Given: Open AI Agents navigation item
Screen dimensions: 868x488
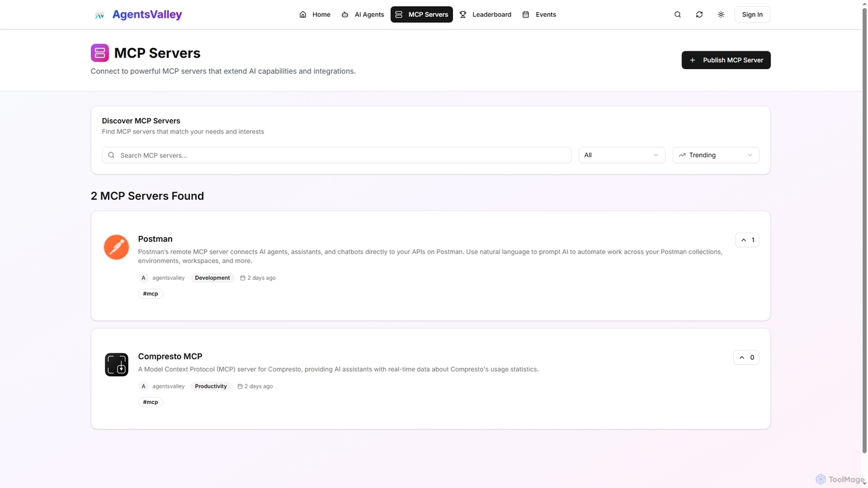Looking at the screenshot, I should [x=363, y=14].
